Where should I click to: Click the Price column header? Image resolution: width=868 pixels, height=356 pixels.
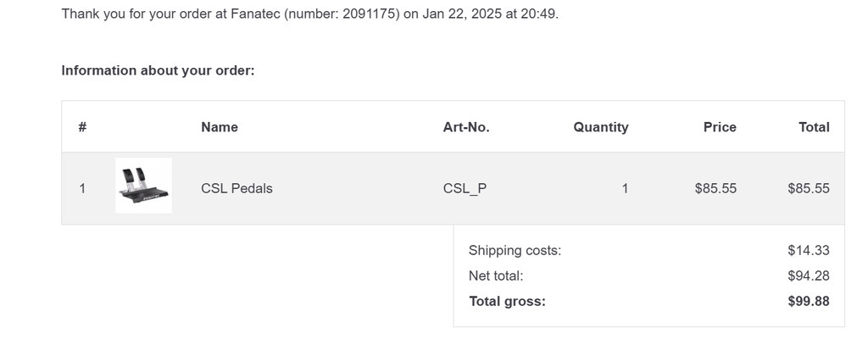click(x=720, y=127)
